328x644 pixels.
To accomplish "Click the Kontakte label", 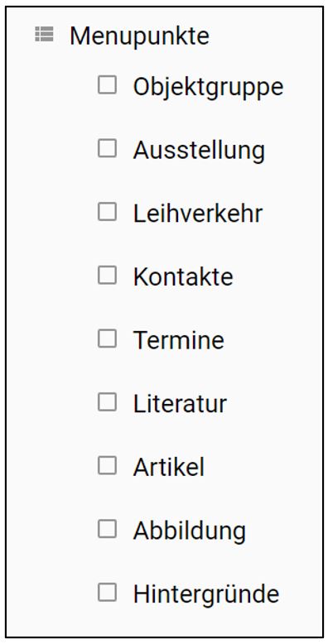I will point(183,277).
